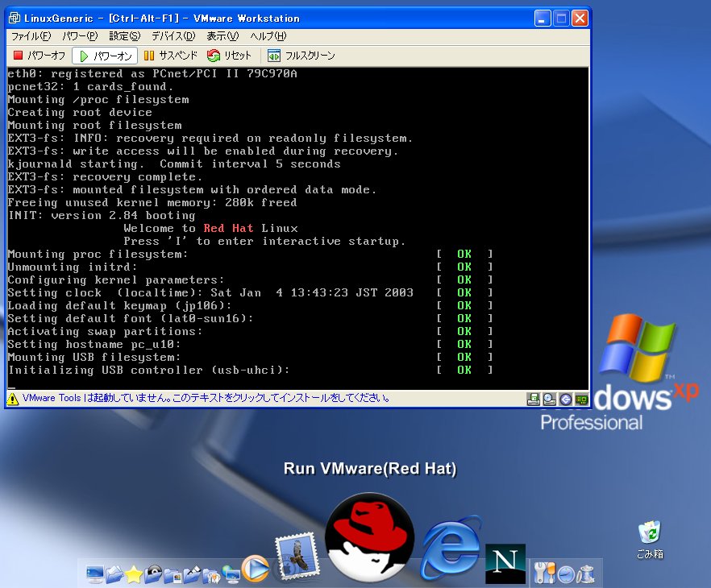Open the My Computer monitor dock icon
Viewport: 711px width, 588px height.
click(95, 574)
